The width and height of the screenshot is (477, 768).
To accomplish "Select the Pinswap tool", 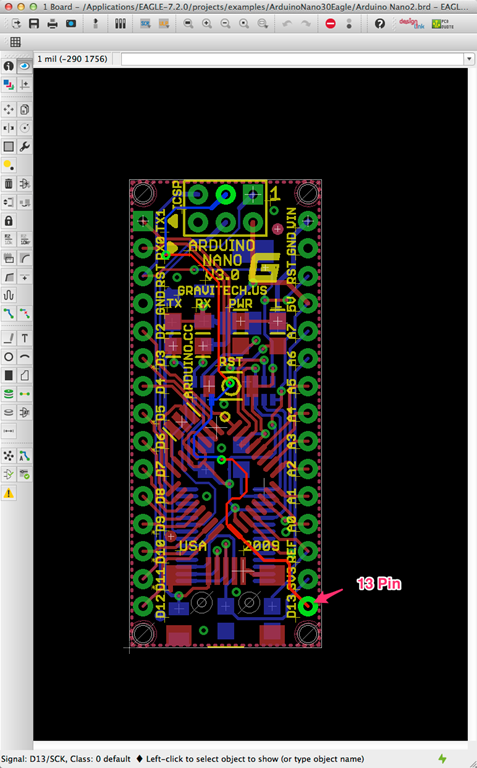I will pos(9,202).
